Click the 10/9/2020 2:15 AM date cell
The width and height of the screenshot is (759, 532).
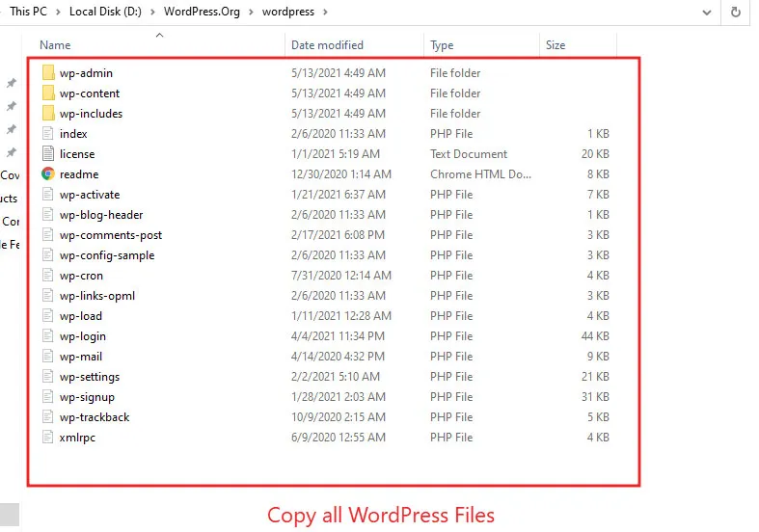(x=339, y=417)
